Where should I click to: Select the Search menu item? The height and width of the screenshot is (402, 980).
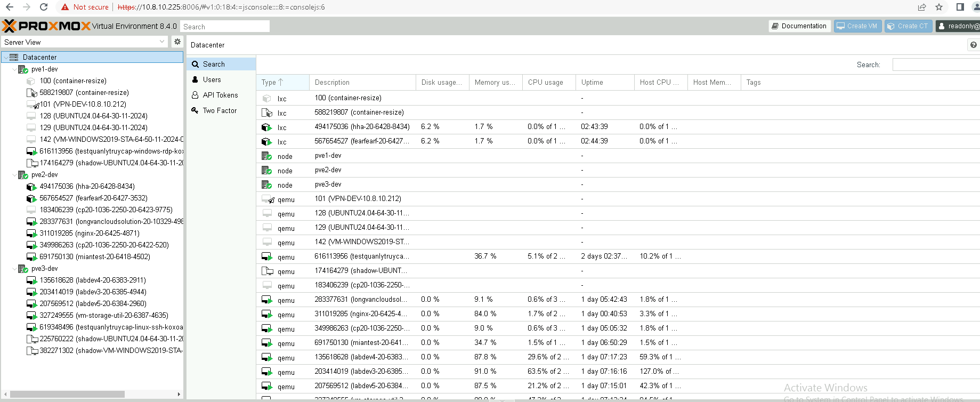[x=214, y=64]
